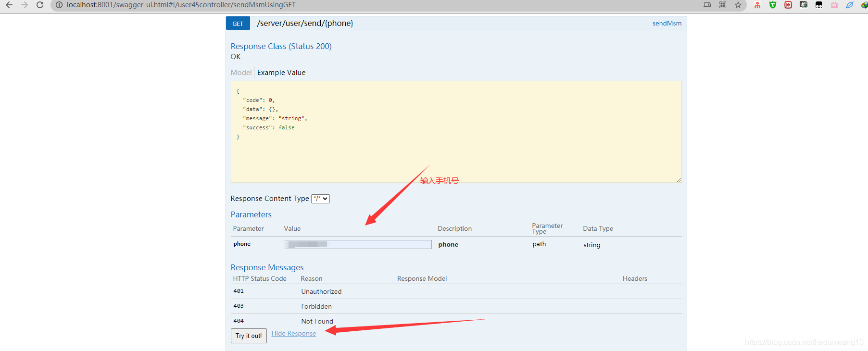Click the sendMsm operation link

coord(667,23)
